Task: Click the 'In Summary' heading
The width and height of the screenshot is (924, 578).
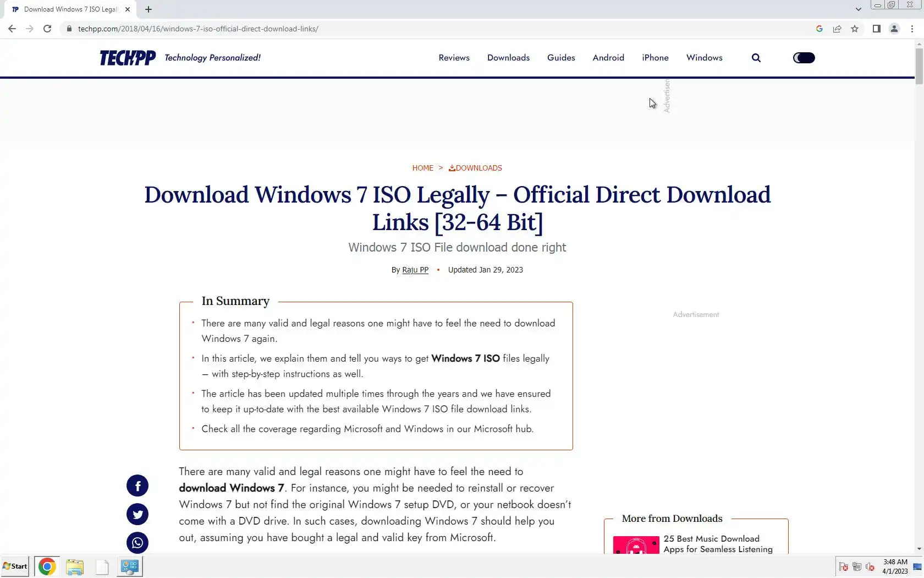Action: click(x=235, y=301)
